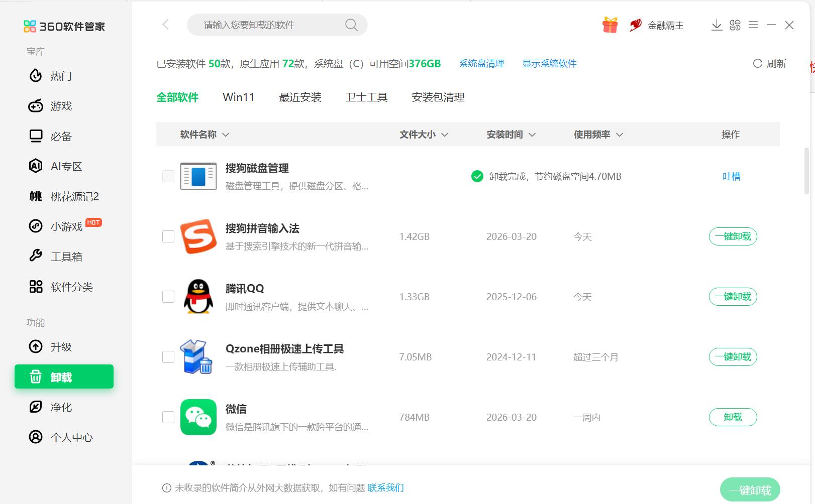Click the 2025-12-06 install date

point(512,297)
